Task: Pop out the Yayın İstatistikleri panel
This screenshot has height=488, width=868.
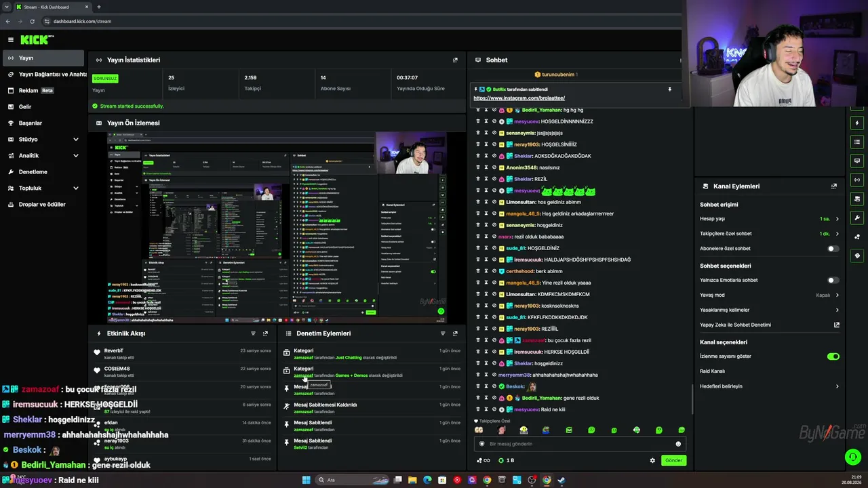Action: (455, 60)
